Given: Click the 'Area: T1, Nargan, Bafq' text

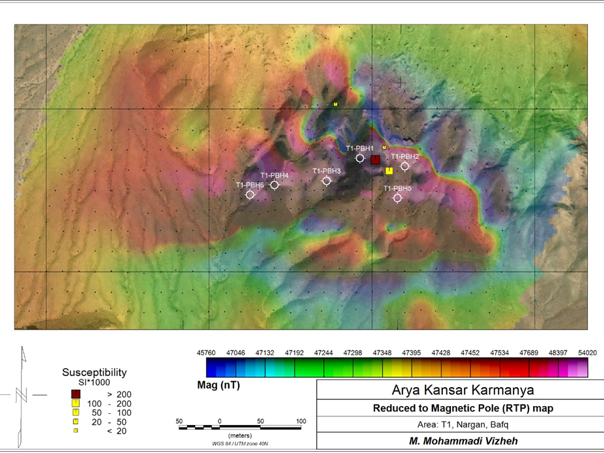Looking at the screenshot, I should point(463,425).
